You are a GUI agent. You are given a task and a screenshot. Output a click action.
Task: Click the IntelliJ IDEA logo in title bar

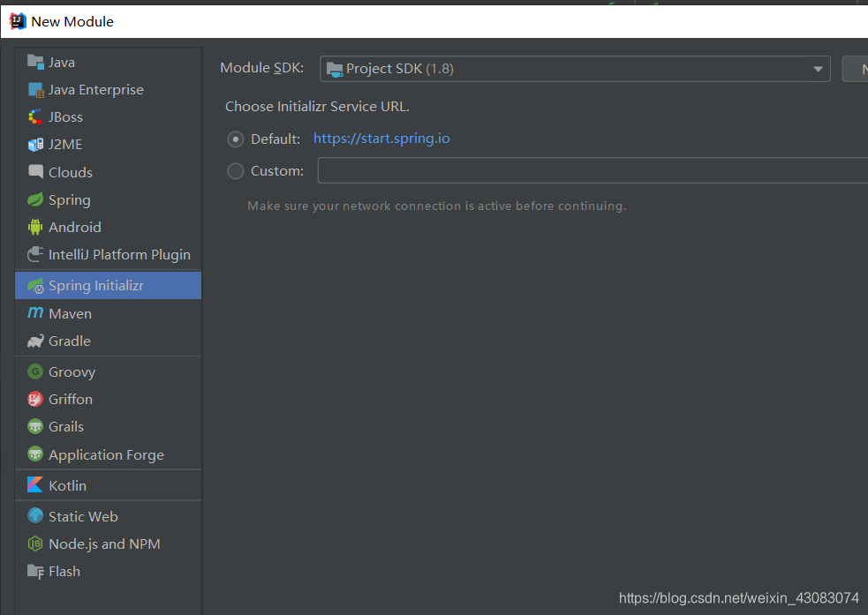click(x=18, y=21)
